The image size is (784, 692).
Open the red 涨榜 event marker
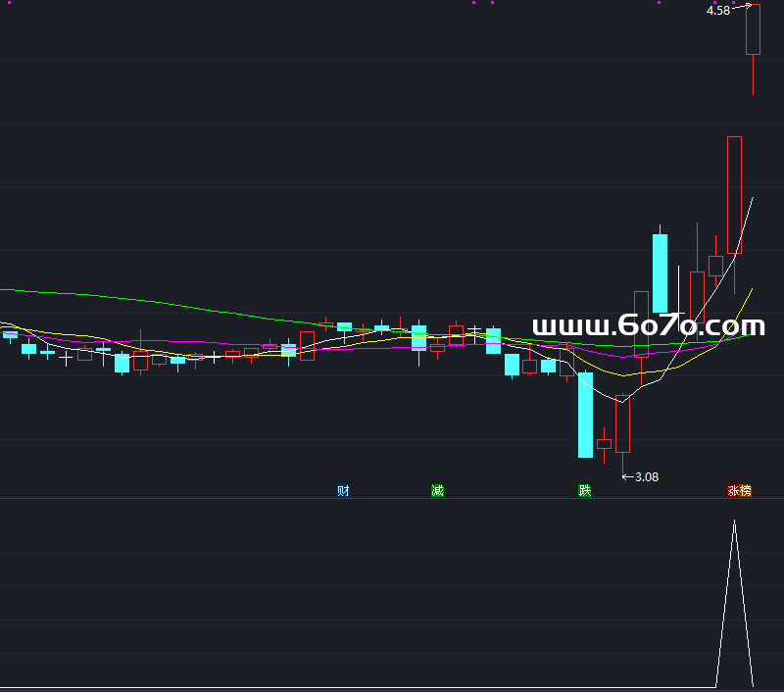pos(739,490)
